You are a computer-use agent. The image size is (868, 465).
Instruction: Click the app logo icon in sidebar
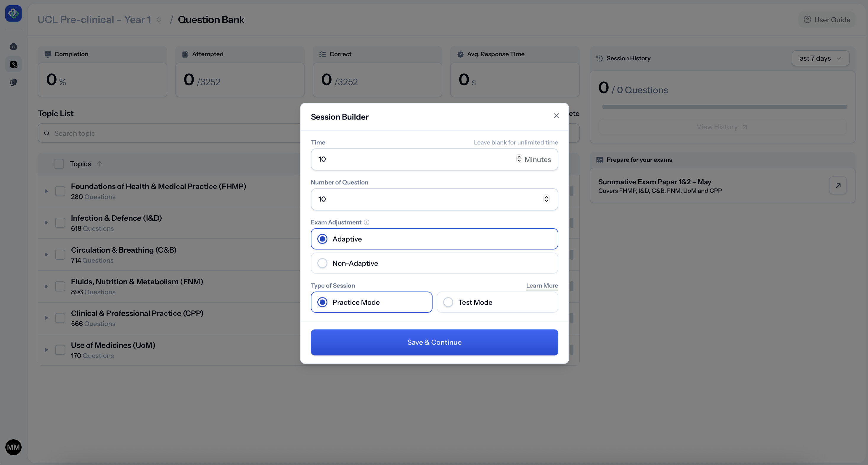click(x=14, y=14)
